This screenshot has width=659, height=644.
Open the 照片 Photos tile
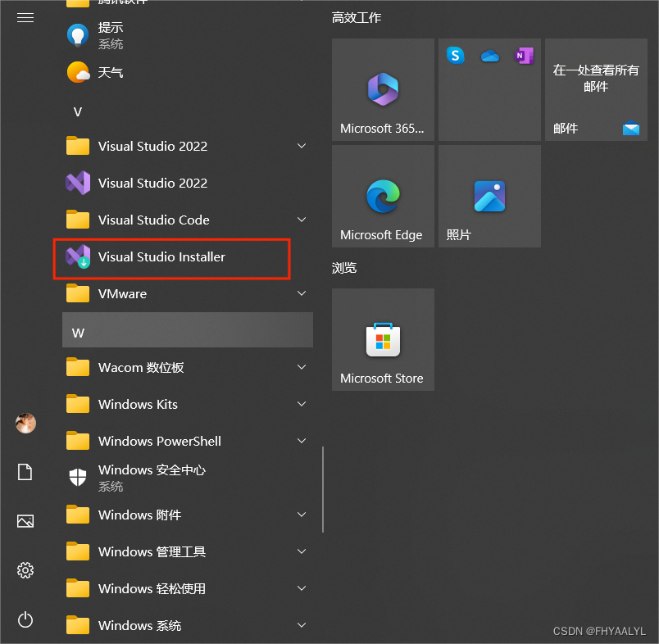489,196
